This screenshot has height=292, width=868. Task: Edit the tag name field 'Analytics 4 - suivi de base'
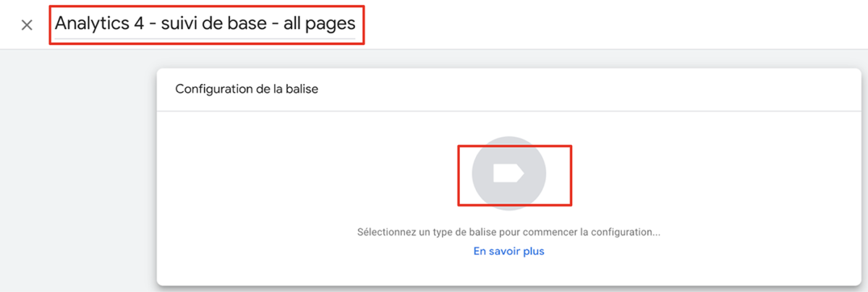(x=205, y=24)
